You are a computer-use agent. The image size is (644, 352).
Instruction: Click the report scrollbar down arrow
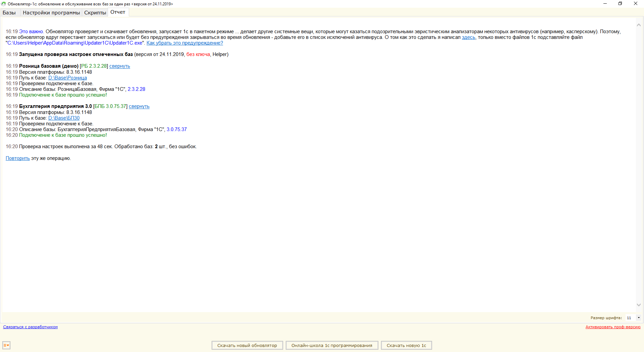click(639, 305)
